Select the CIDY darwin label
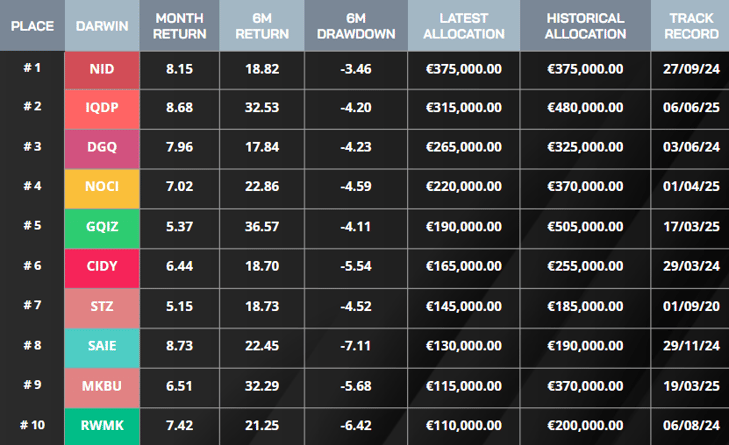The image size is (729, 445). click(x=101, y=266)
